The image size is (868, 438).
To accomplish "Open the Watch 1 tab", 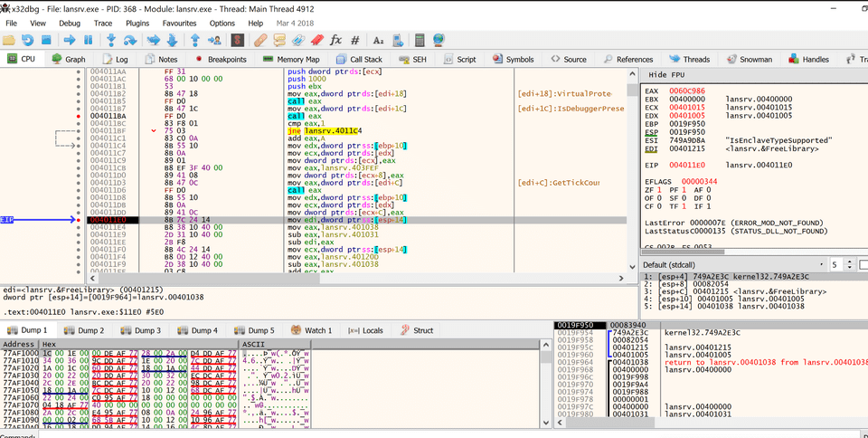I will [x=312, y=330].
